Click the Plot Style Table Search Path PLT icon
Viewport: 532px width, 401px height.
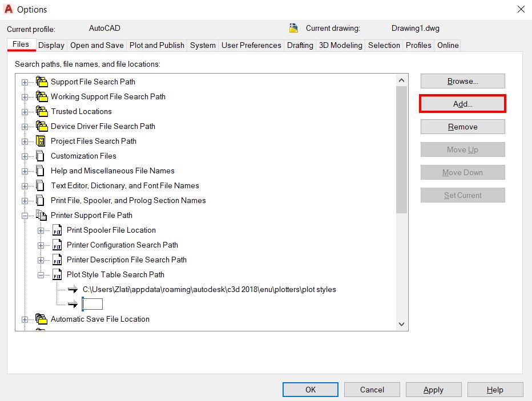click(x=57, y=275)
